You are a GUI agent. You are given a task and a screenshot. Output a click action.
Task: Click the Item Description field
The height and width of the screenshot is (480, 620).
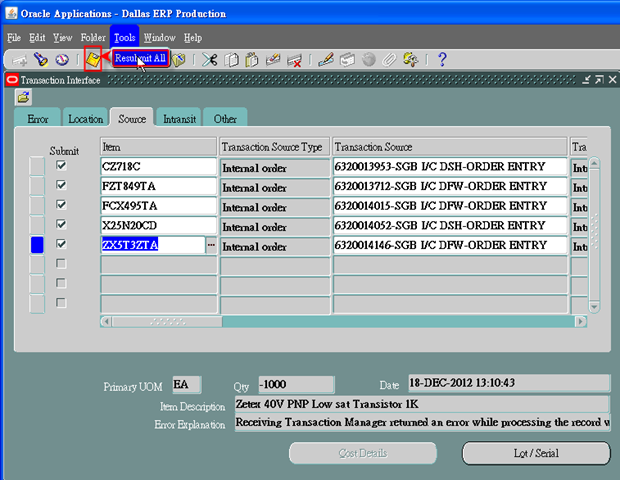(422, 404)
